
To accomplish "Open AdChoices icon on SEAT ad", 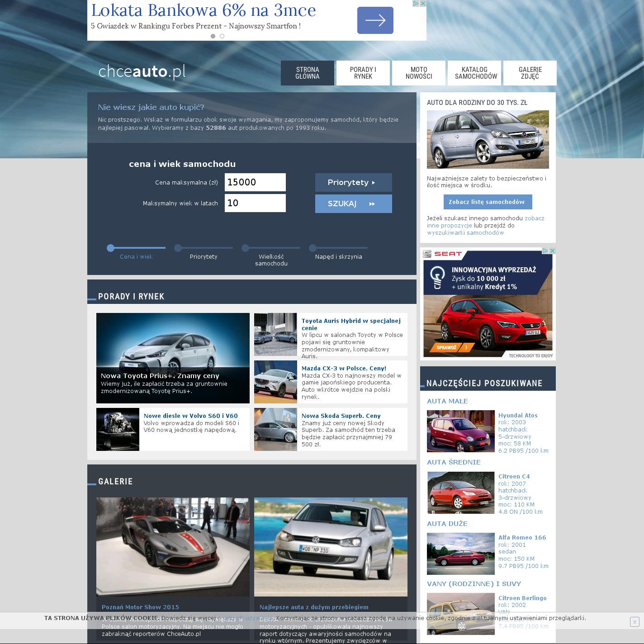I will click(x=545, y=251).
